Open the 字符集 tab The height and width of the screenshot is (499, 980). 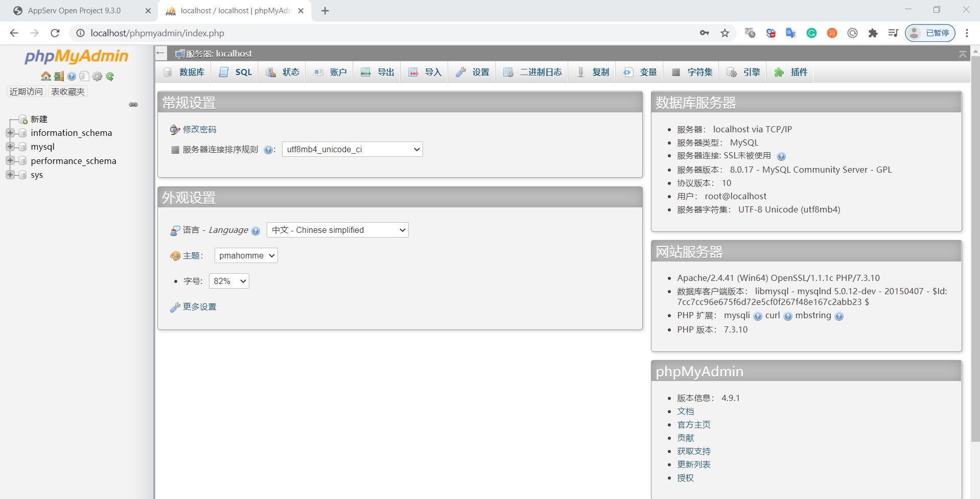(692, 72)
